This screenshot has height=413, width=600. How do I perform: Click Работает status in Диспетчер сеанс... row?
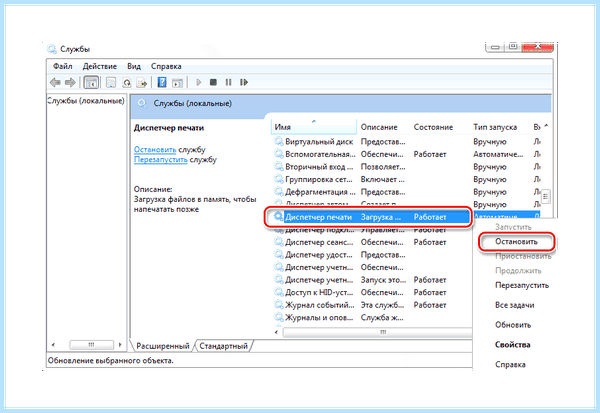tap(430, 242)
